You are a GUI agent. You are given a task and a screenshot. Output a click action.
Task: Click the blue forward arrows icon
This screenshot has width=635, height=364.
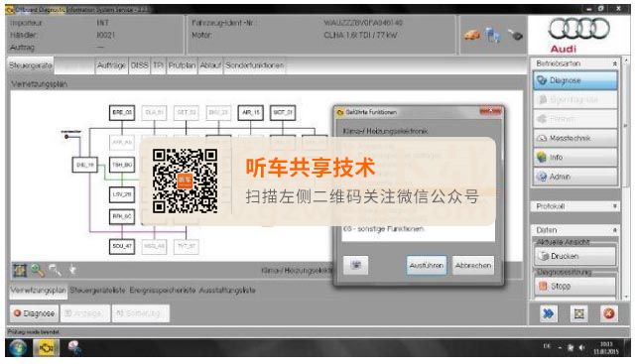coord(548,313)
